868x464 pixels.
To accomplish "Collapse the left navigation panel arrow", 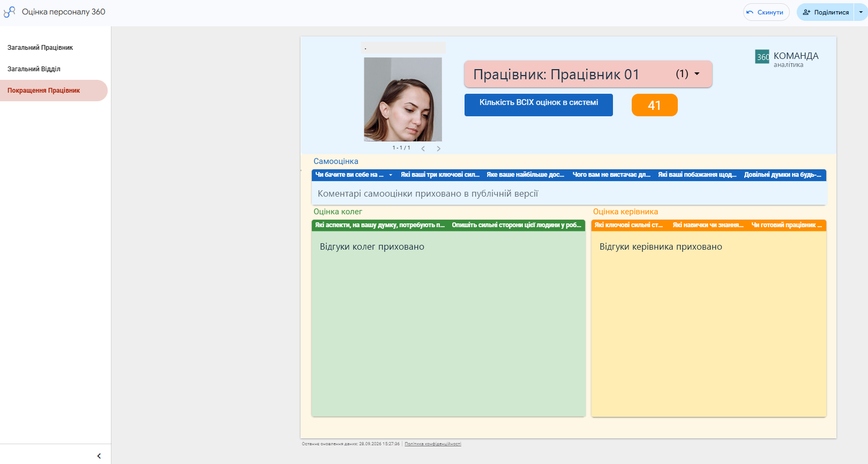I will tap(99, 456).
